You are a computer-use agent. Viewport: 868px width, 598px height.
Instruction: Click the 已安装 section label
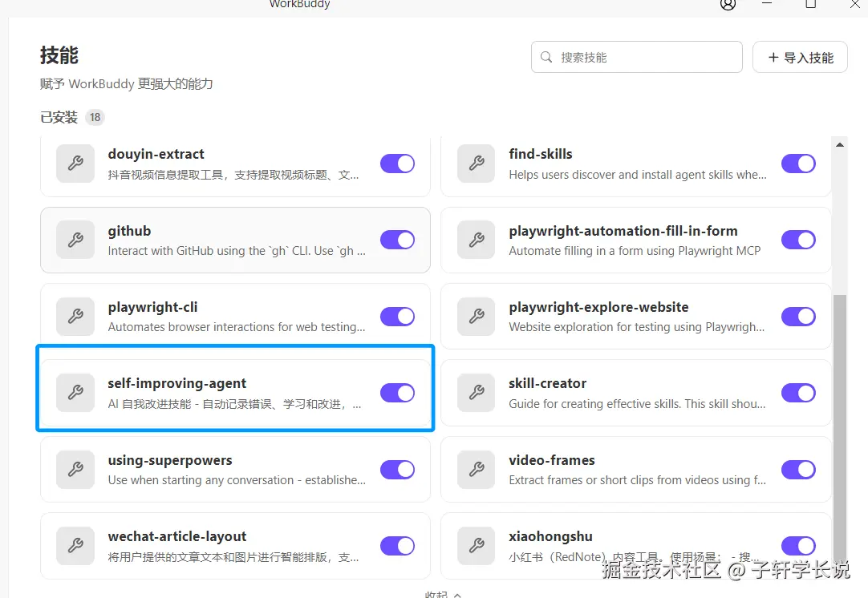point(59,117)
